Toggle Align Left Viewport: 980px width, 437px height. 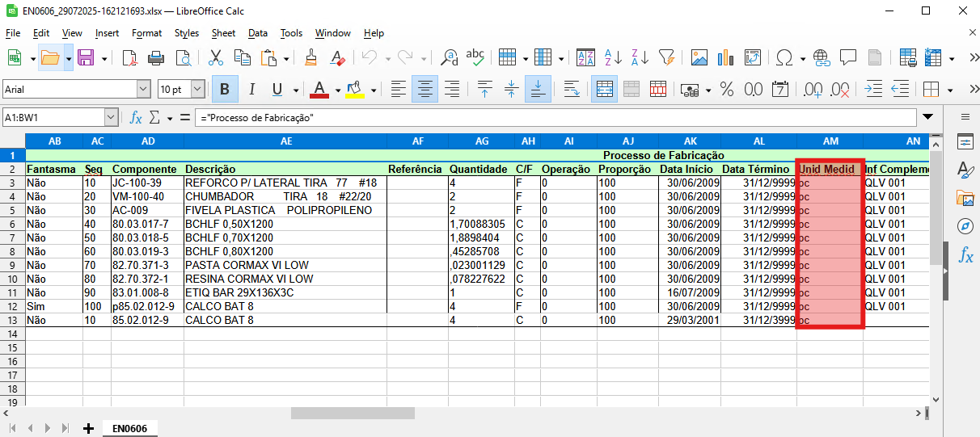click(398, 89)
